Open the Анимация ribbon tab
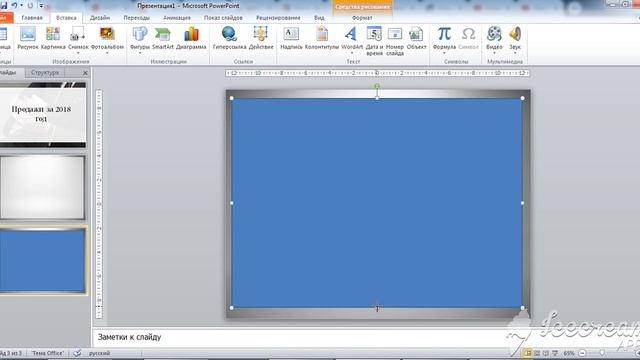Screen dimensions: 640x360 pos(177,18)
